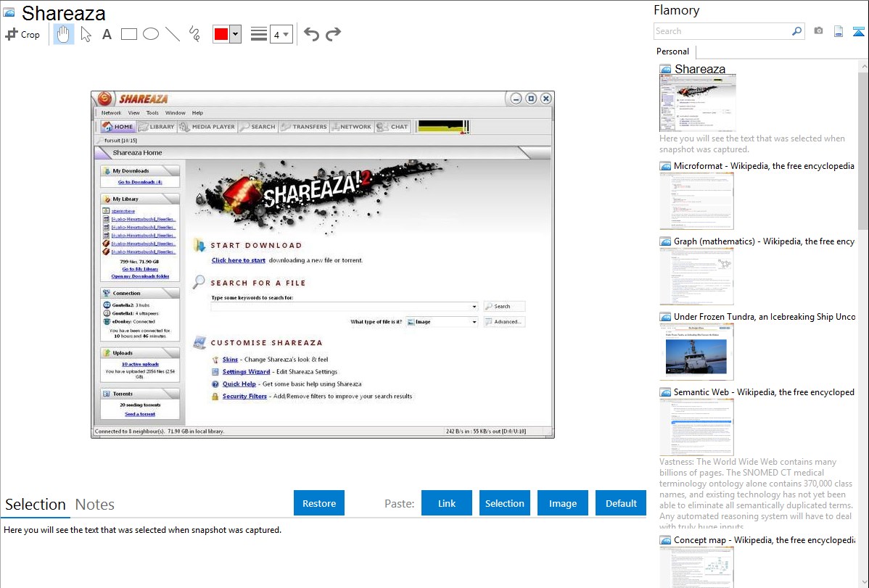This screenshot has width=869, height=588.
Task: Pick the ellipse drawing tool
Action: (x=151, y=34)
